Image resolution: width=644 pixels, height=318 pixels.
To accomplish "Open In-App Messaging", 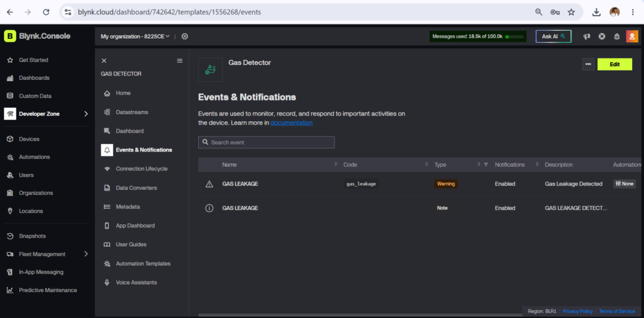I will (41, 271).
